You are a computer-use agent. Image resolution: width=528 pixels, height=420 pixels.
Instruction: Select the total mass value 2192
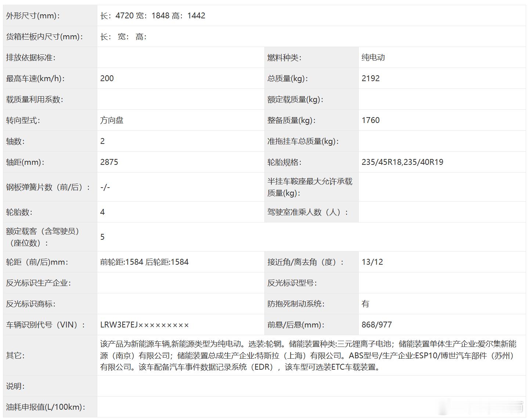[x=370, y=79]
